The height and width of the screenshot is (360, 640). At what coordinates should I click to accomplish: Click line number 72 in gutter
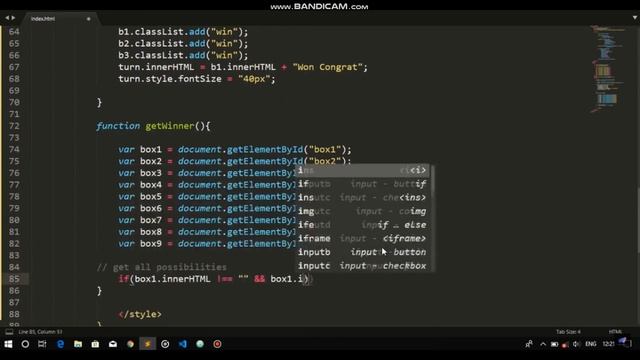coord(14,126)
